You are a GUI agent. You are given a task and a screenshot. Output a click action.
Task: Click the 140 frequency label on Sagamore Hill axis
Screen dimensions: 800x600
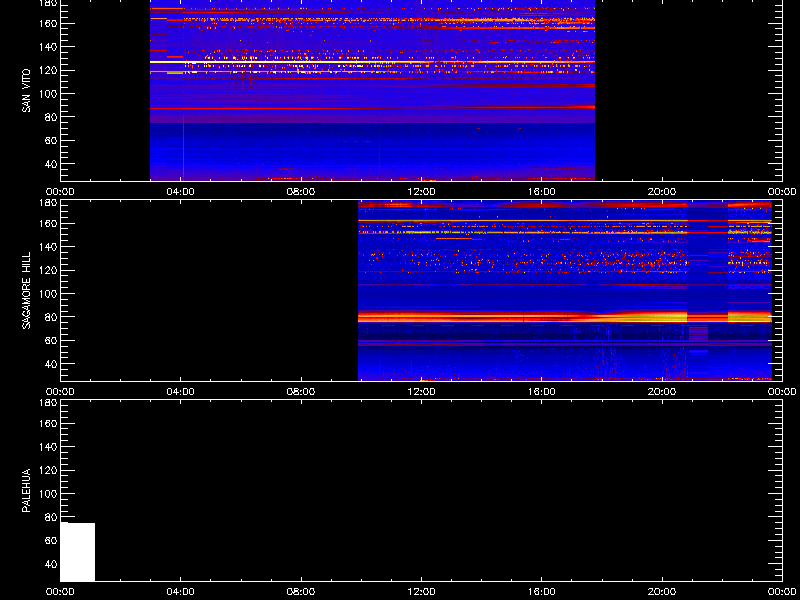coord(47,247)
